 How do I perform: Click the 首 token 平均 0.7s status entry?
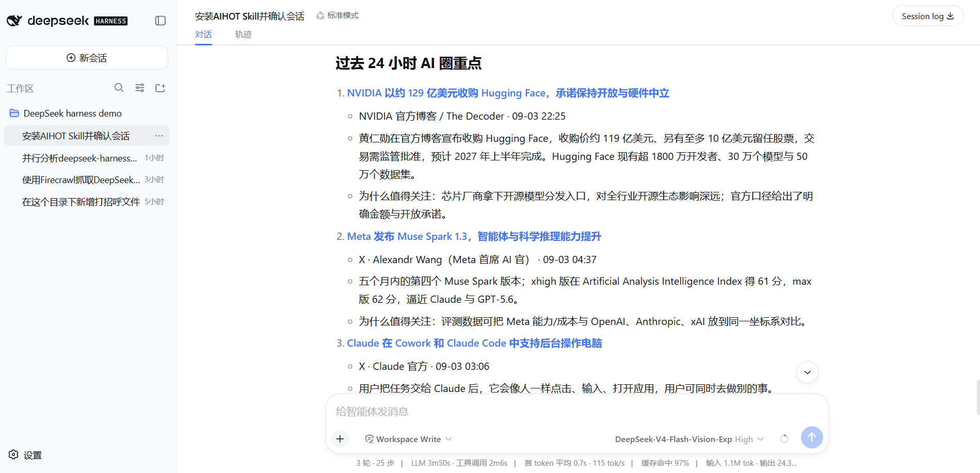point(574,463)
